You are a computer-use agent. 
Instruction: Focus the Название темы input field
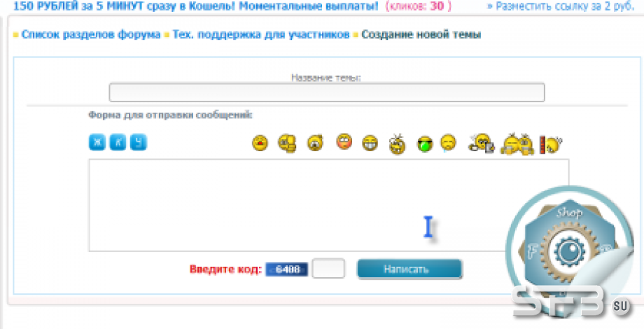tap(327, 92)
